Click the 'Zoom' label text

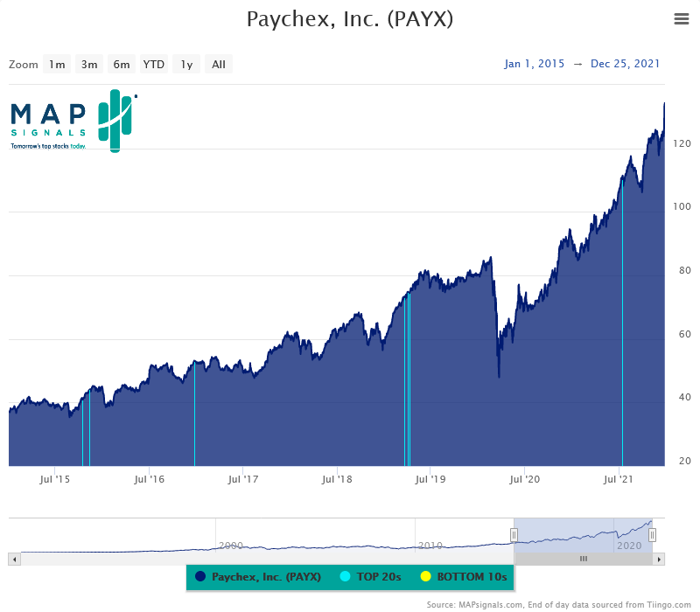click(x=24, y=65)
